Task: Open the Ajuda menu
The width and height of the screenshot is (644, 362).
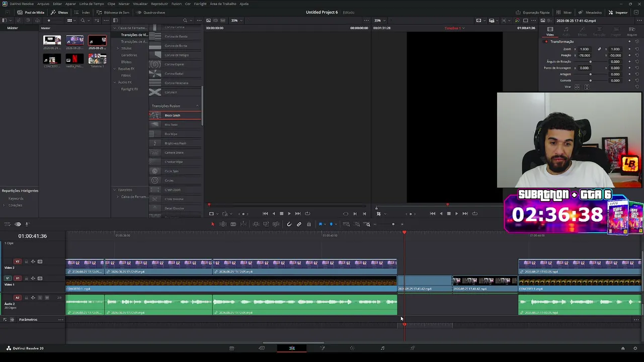Action: (244, 4)
